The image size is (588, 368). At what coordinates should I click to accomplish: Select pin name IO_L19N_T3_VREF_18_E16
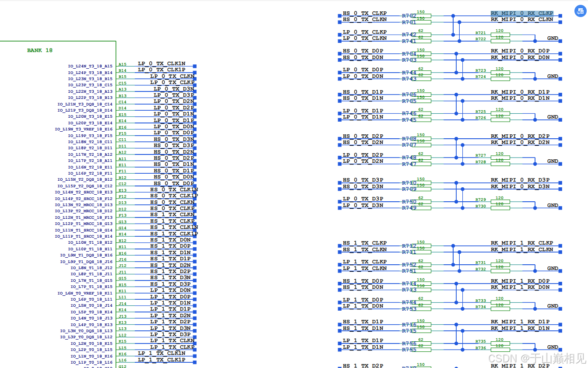tap(84, 129)
